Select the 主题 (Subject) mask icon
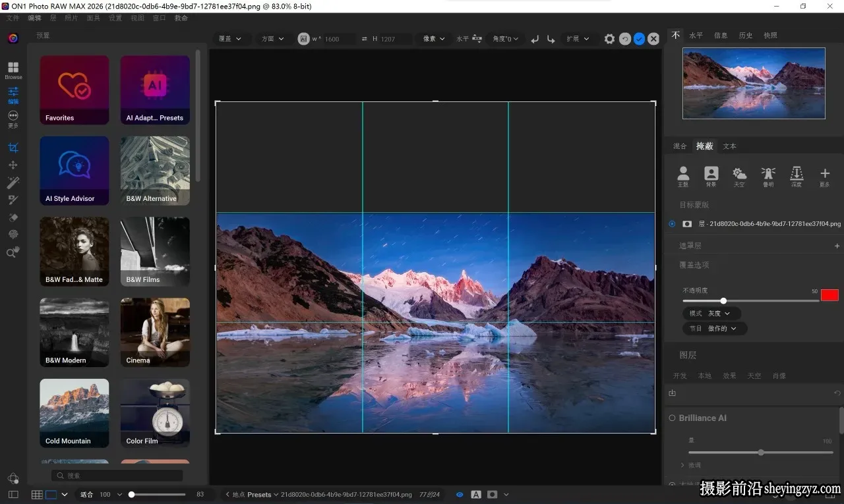Viewport: 844px width, 504px height. pos(683,177)
